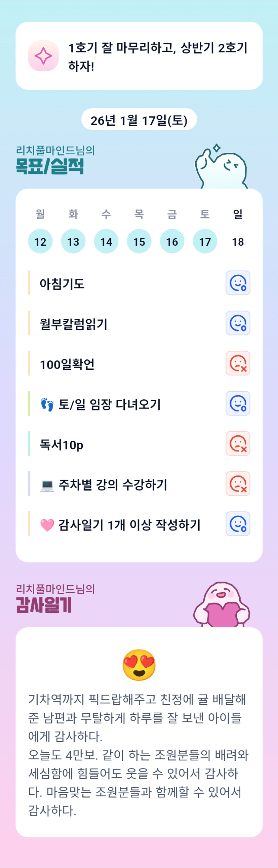Click the laptop icon on 주차별 강의
278x868 pixels.
(47, 485)
